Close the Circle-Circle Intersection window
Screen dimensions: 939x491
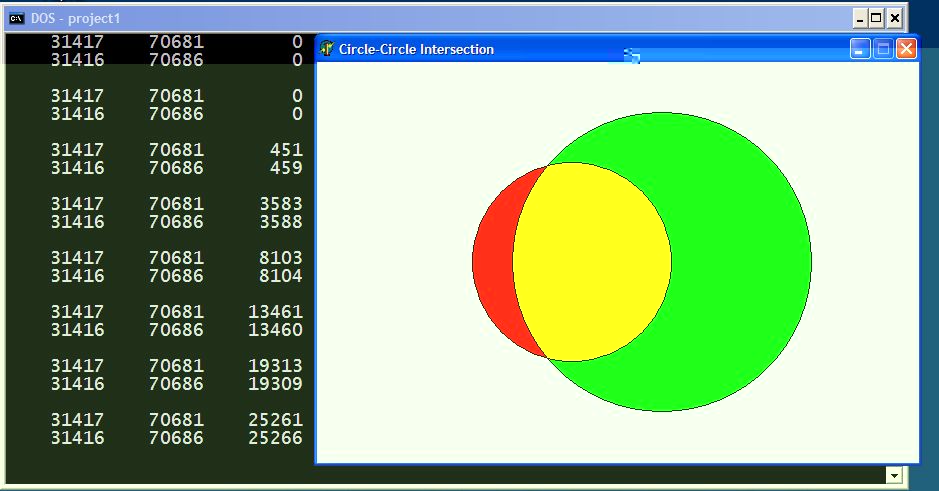(906, 49)
